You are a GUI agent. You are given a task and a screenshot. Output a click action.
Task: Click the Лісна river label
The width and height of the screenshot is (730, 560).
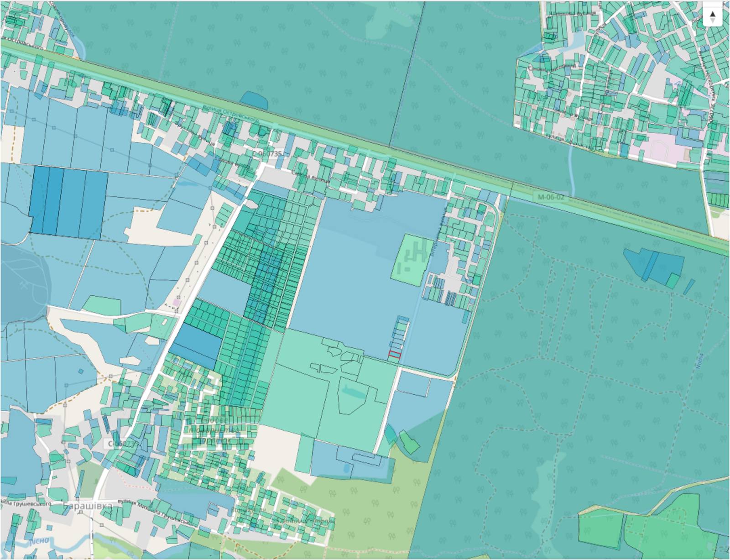click(39, 541)
